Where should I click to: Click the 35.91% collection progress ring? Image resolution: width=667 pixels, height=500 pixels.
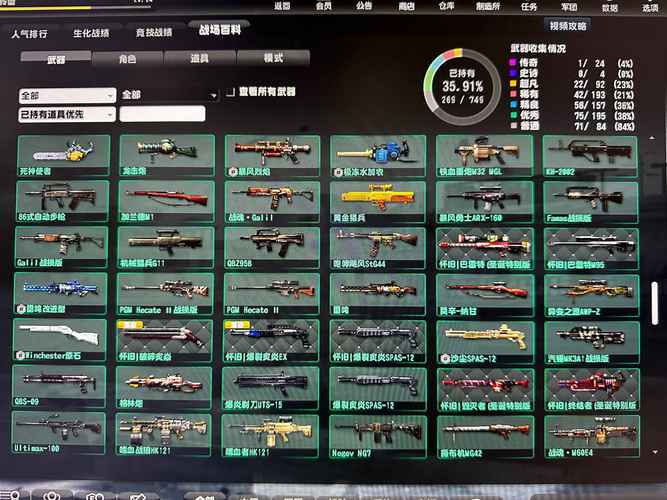point(462,87)
